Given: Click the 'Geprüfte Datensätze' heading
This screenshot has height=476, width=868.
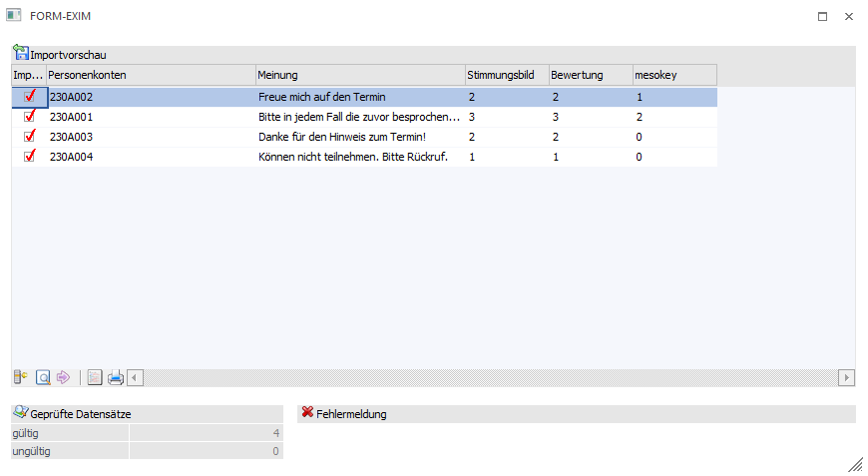Looking at the screenshot, I should click(81, 414).
